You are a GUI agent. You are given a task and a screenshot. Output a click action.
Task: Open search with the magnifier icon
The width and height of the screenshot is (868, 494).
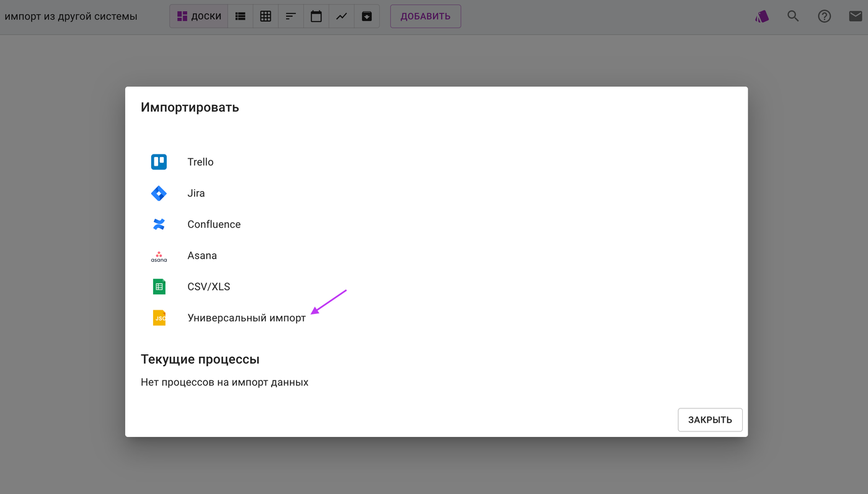tap(793, 16)
